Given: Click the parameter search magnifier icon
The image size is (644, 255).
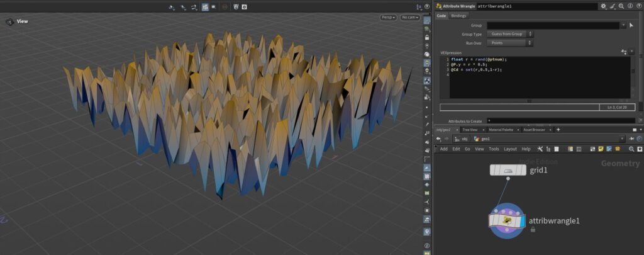Looking at the screenshot, I should (x=620, y=6).
